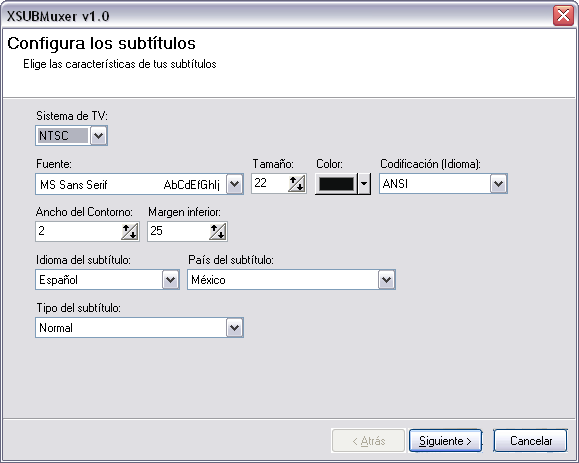
Task: Open the Color picker dropdown arrow
Action: click(x=364, y=184)
